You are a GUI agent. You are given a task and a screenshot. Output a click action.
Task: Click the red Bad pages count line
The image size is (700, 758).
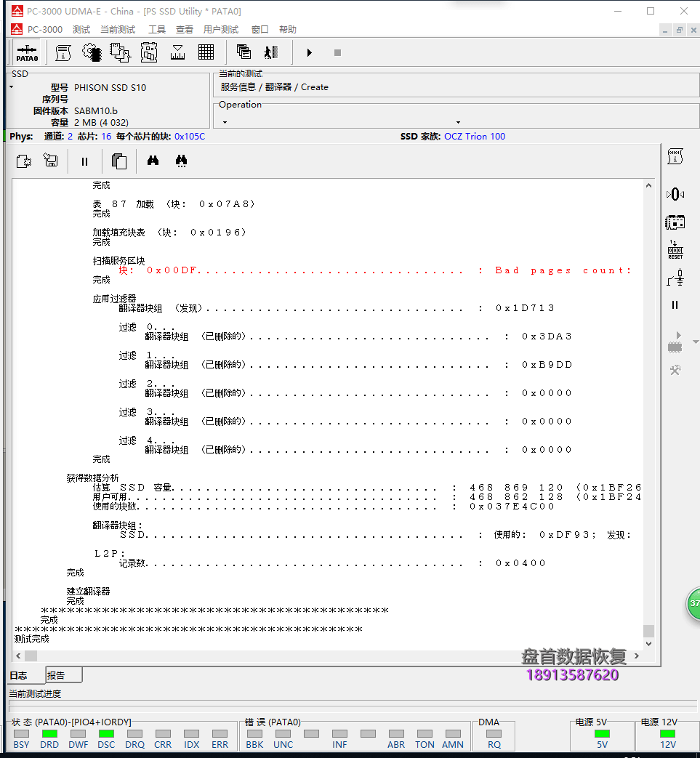(375, 270)
